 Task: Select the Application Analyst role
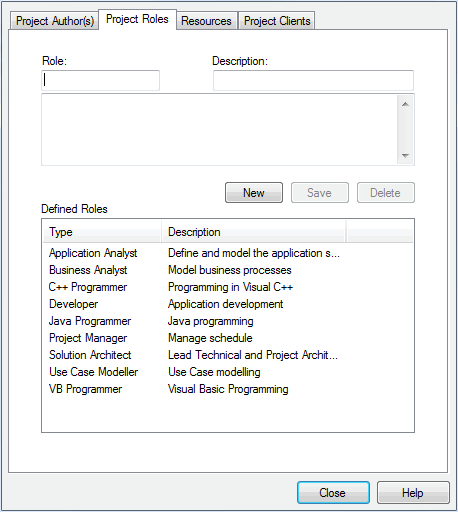coord(93,253)
